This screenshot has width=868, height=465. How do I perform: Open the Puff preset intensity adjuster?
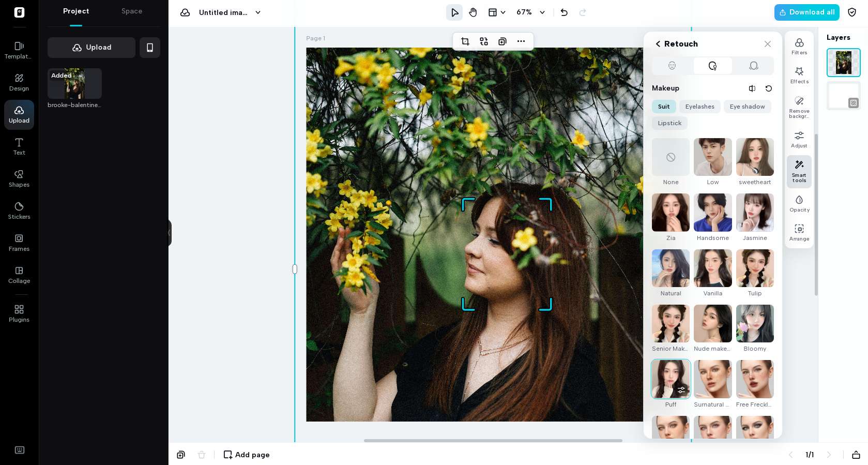point(681,390)
